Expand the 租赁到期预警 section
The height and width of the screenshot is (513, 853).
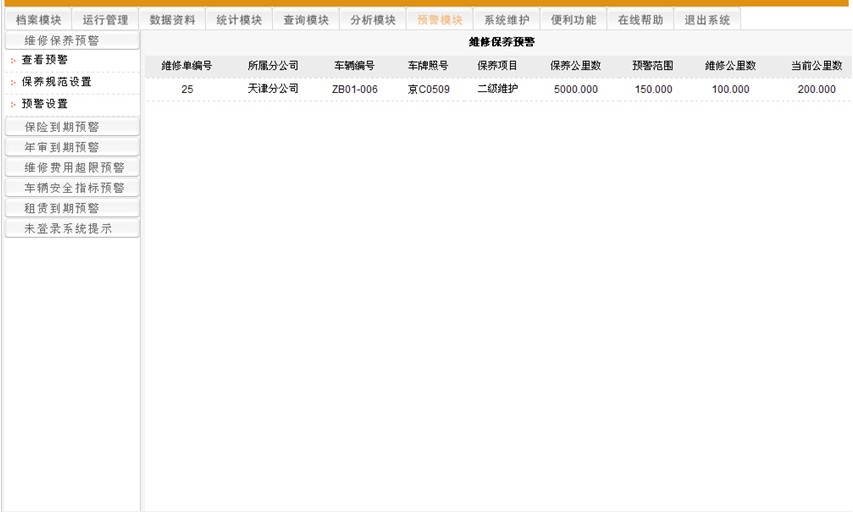click(x=72, y=208)
